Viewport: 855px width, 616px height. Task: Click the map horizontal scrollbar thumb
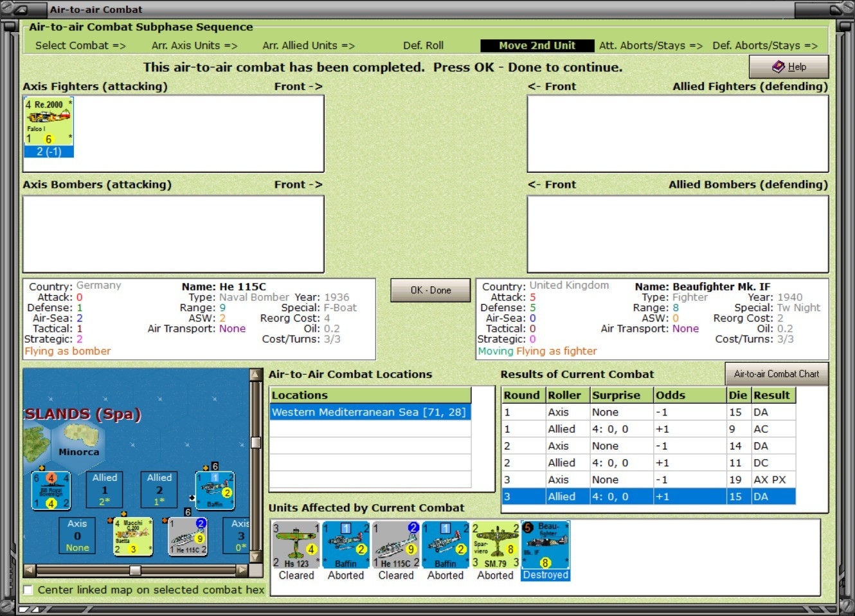135,570
